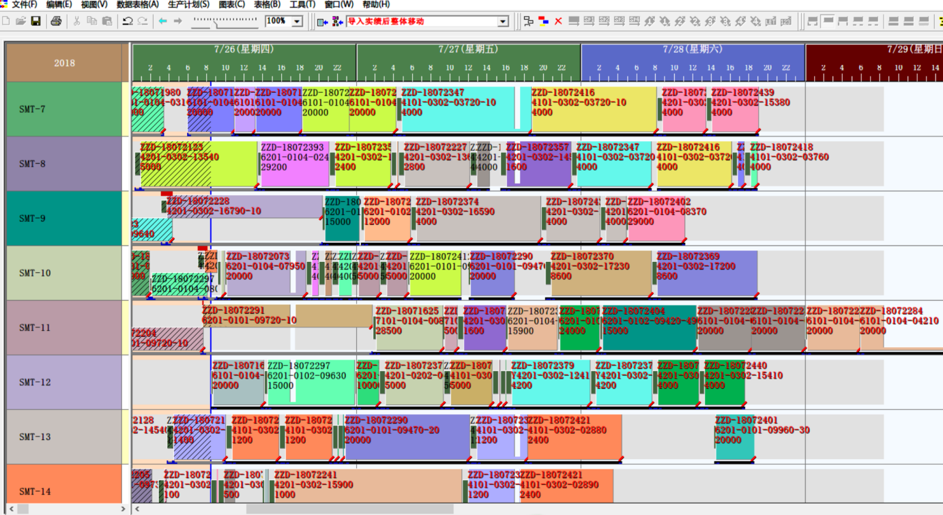The width and height of the screenshot is (943, 515).
Task: Click the 7/27(星期五) date header
Action: point(468,49)
